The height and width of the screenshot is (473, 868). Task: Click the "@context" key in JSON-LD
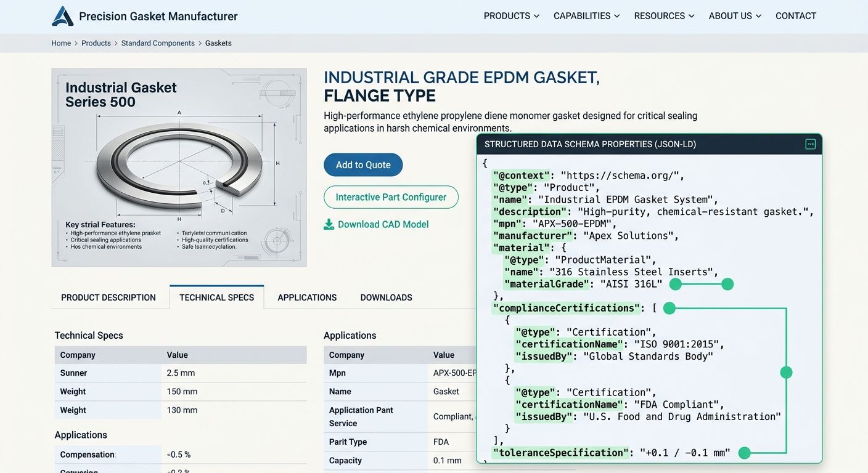click(522, 176)
